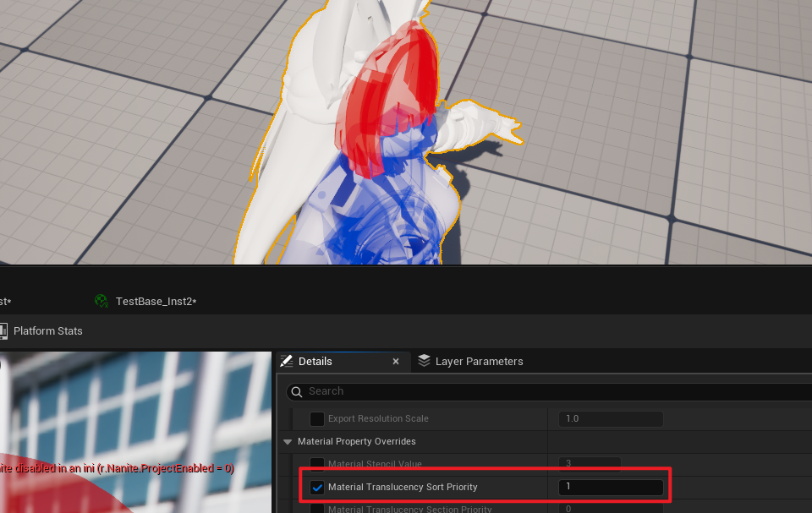Screen dimensions: 812x513
Task: Click the Layer Parameters stack icon
Action: coord(425,362)
